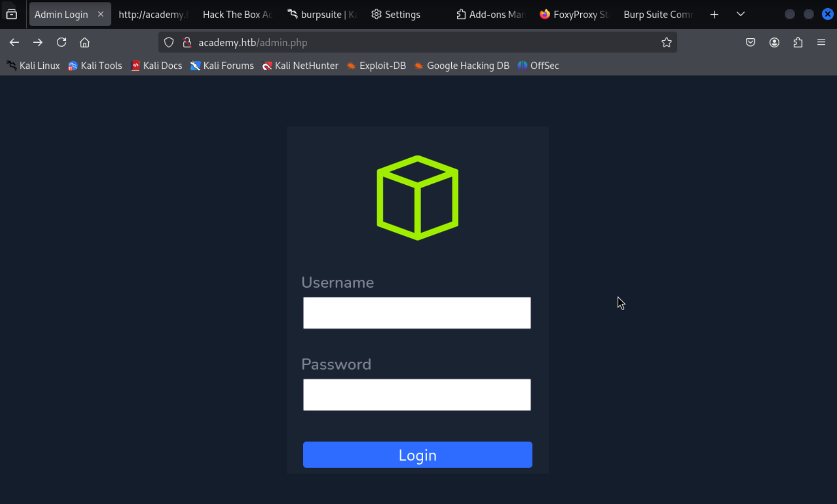Open recent browsing tab overview icon
The image size is (837, 504).
click(12, 14)
